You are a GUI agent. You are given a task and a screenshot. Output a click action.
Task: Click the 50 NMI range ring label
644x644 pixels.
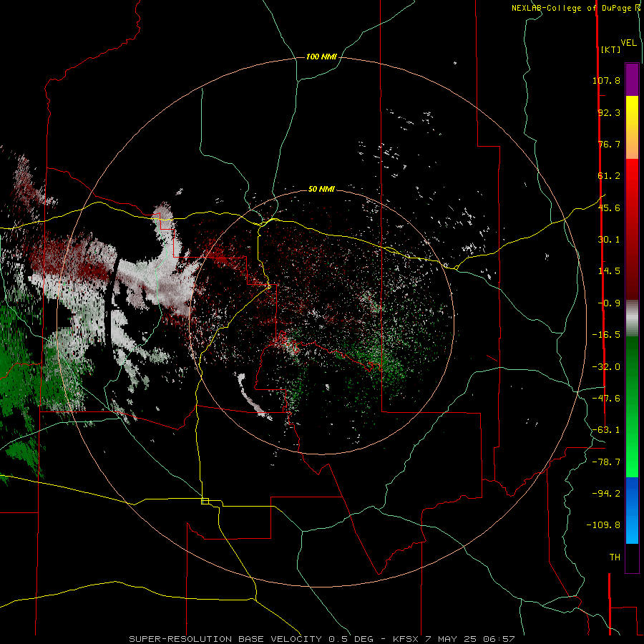pyautogui.click(x=321, y=189)
